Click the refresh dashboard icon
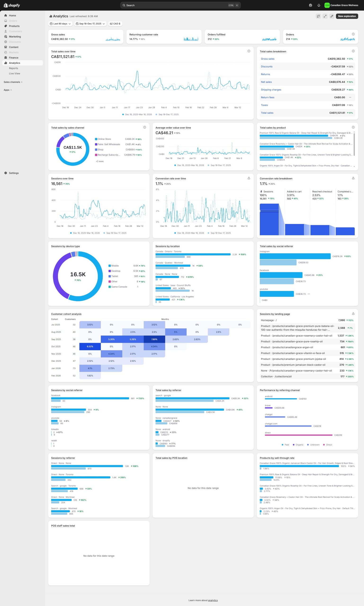 318,16
